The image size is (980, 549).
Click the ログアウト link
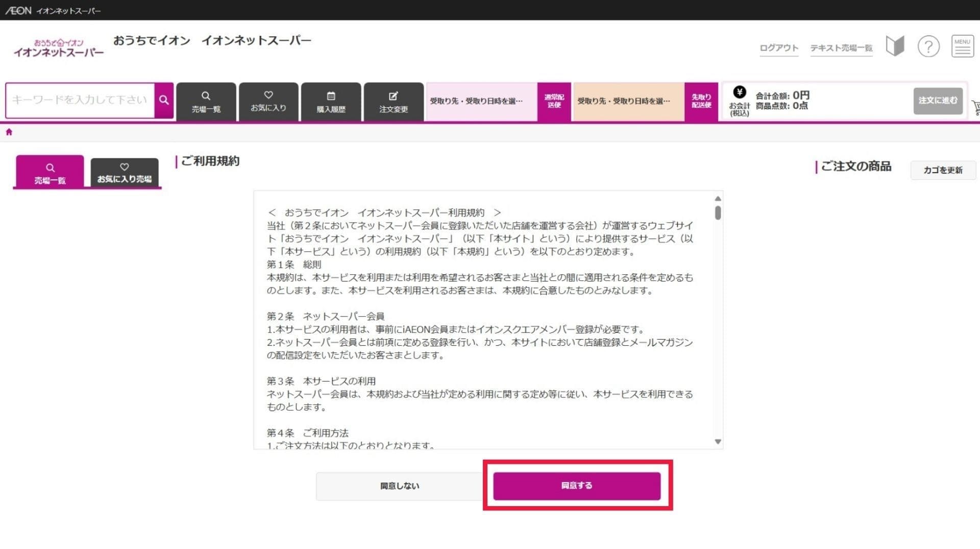coord(779,48)
